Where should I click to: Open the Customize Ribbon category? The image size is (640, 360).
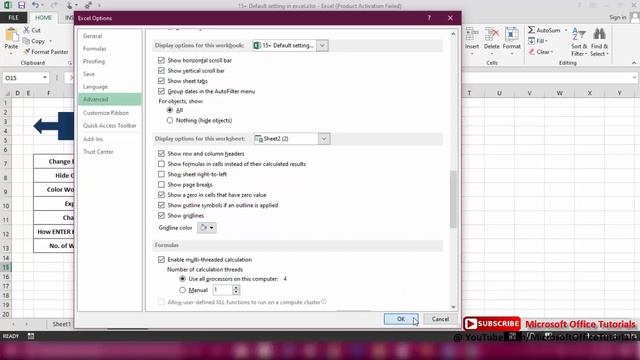pos(110,113)
